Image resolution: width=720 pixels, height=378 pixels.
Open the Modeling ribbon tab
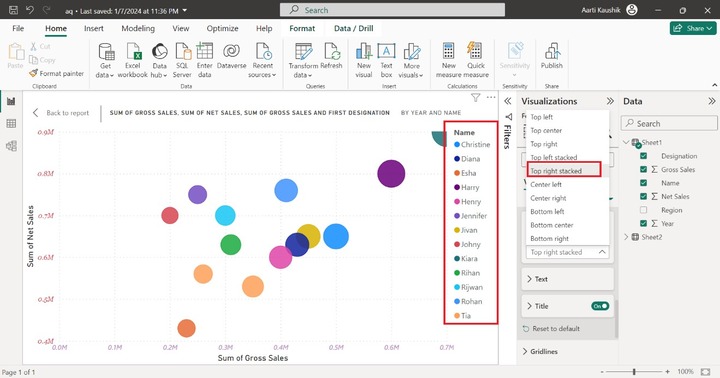click(138, 28)
